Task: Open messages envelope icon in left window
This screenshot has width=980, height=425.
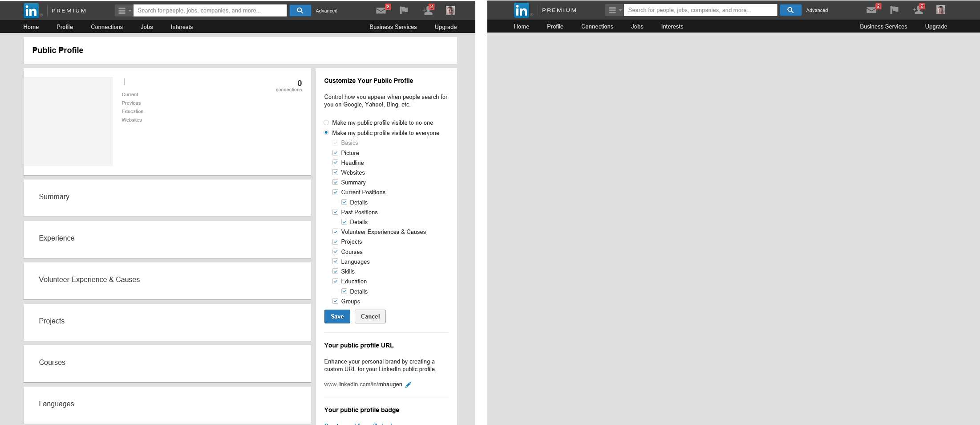Action: pos(381,11)
